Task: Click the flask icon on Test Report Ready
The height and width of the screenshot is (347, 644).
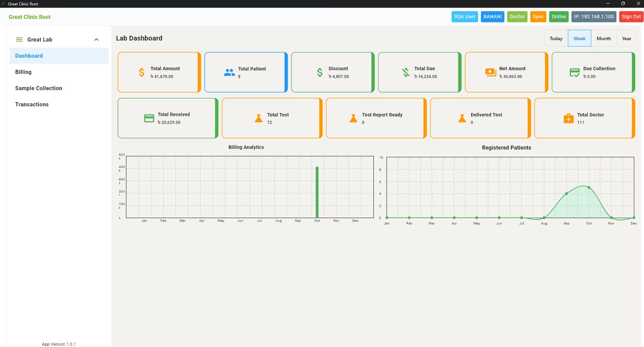Action: tap(353, 118)
